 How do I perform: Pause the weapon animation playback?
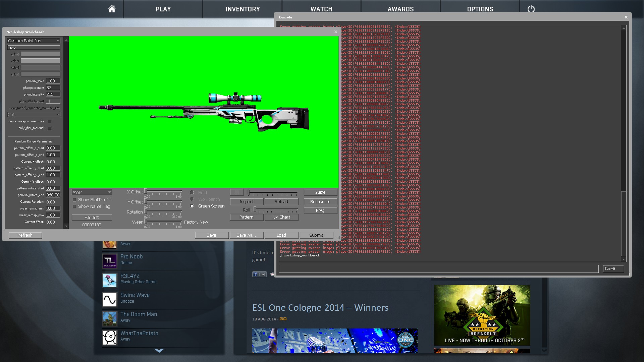(x=237, y=192)
